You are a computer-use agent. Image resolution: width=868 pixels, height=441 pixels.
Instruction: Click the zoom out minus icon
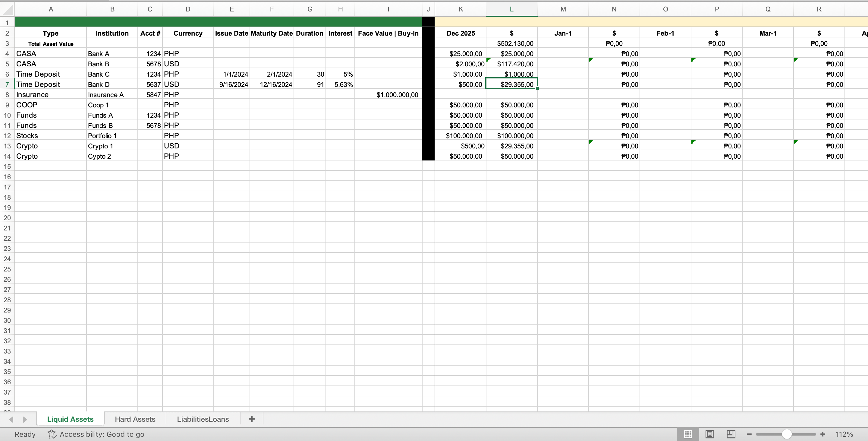749,434
